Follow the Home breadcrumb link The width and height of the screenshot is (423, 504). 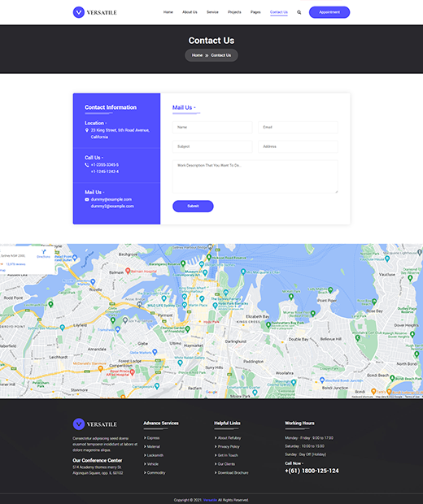tap(197, 55)
